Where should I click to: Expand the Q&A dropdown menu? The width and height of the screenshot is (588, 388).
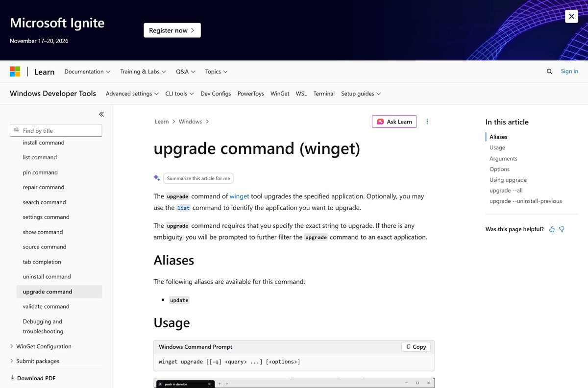186,72
